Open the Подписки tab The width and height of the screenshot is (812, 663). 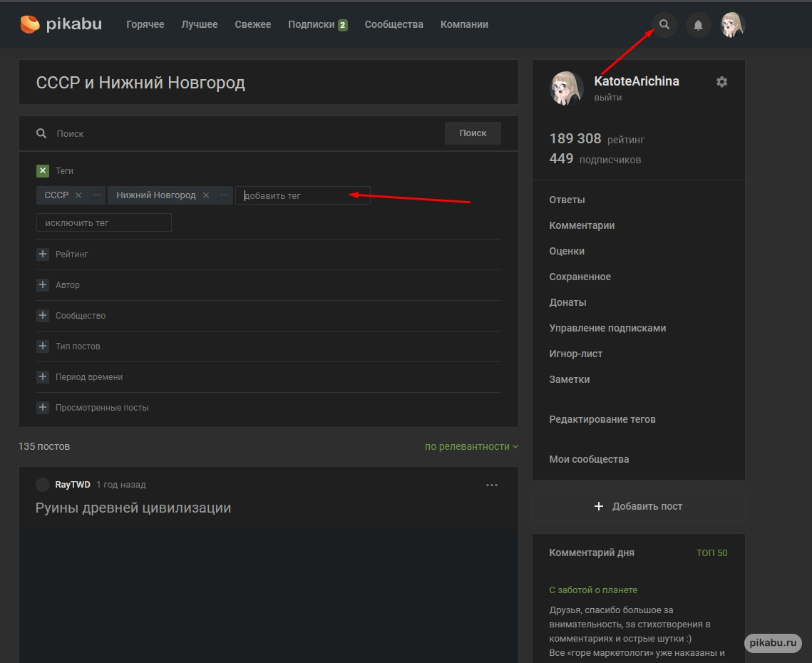pos(312,24)
